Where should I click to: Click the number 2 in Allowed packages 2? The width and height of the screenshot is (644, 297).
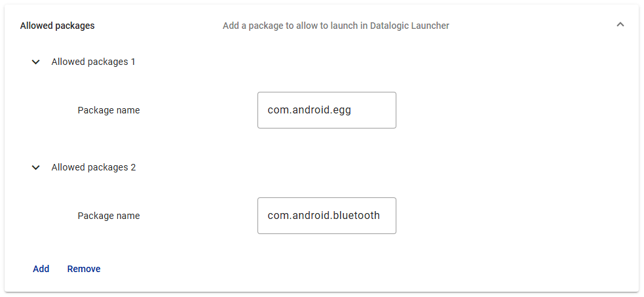[133, 167]
